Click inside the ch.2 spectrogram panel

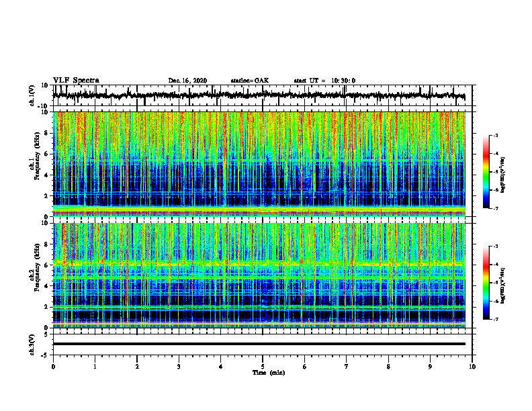click(x=259, y=275)
